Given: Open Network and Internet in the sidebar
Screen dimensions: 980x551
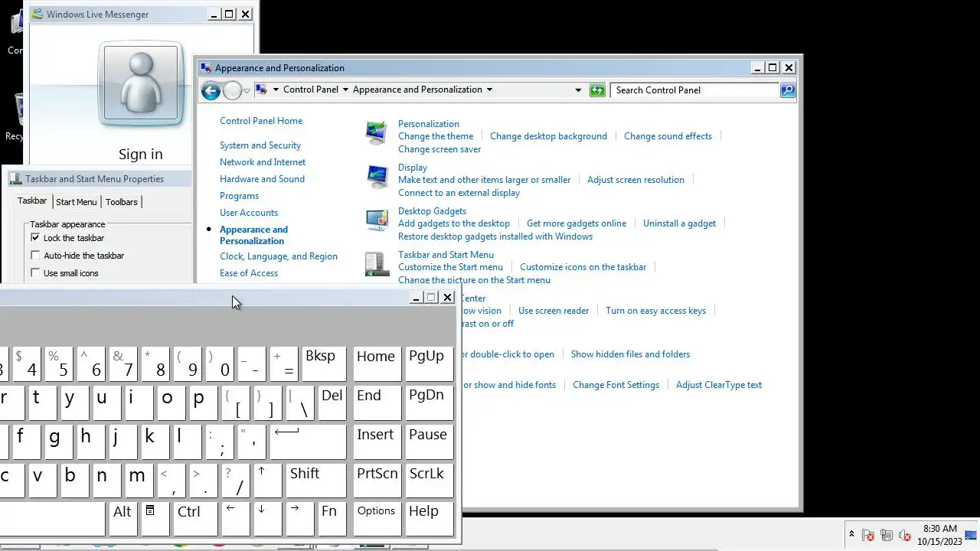Looking at the screenshot, I should coord(263,162).
